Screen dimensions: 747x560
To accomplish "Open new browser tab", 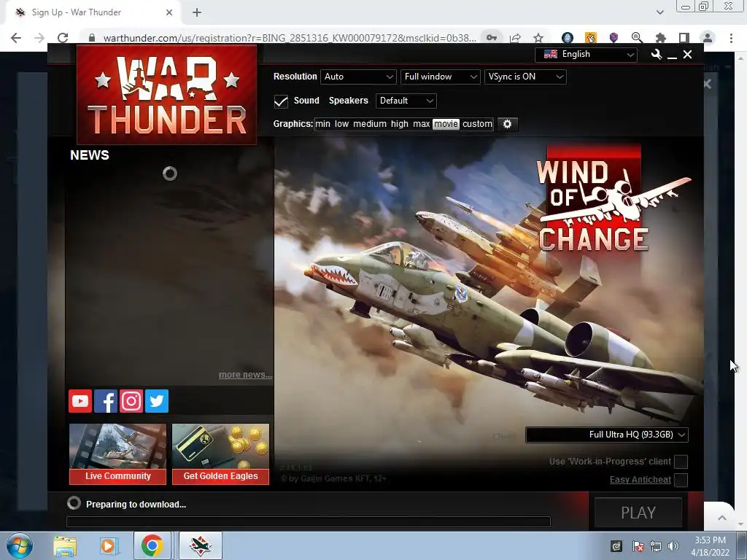I will tap(197, 12).
